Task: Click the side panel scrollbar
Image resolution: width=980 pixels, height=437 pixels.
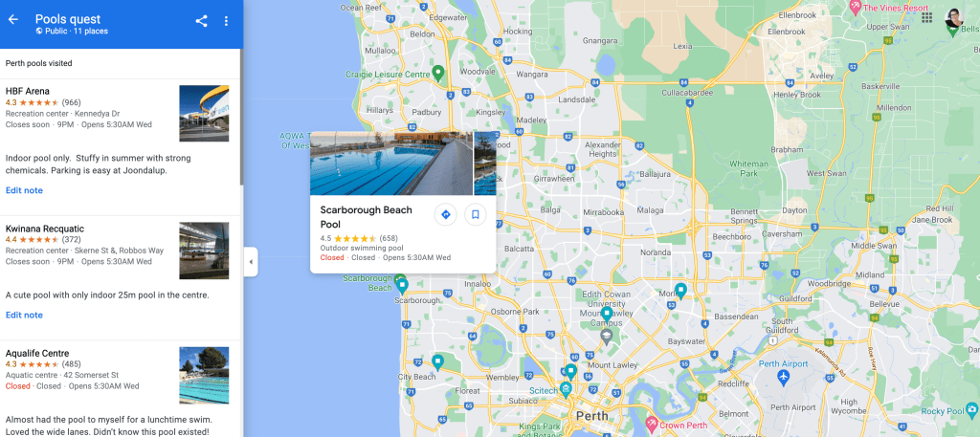Action: click(x=241, y=119)
